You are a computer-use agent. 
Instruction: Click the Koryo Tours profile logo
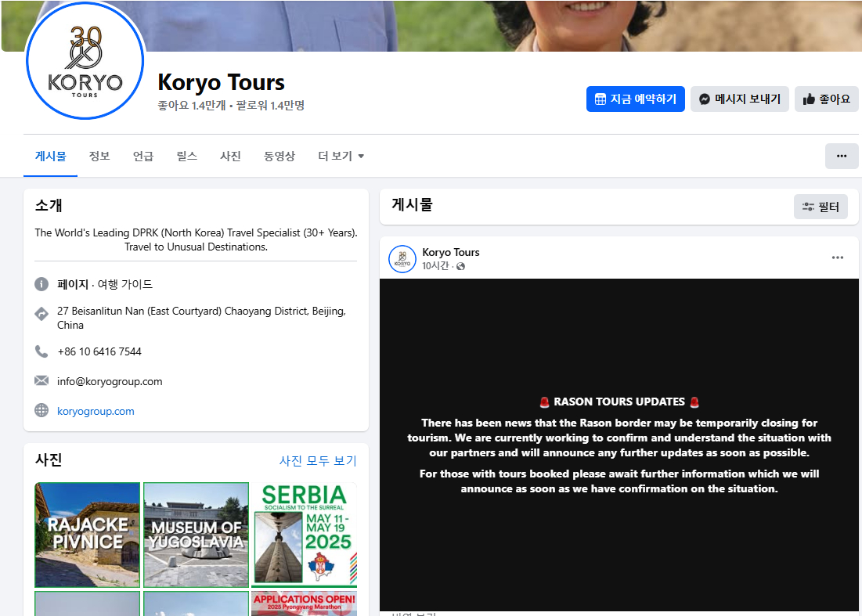(x=85, y=61)
